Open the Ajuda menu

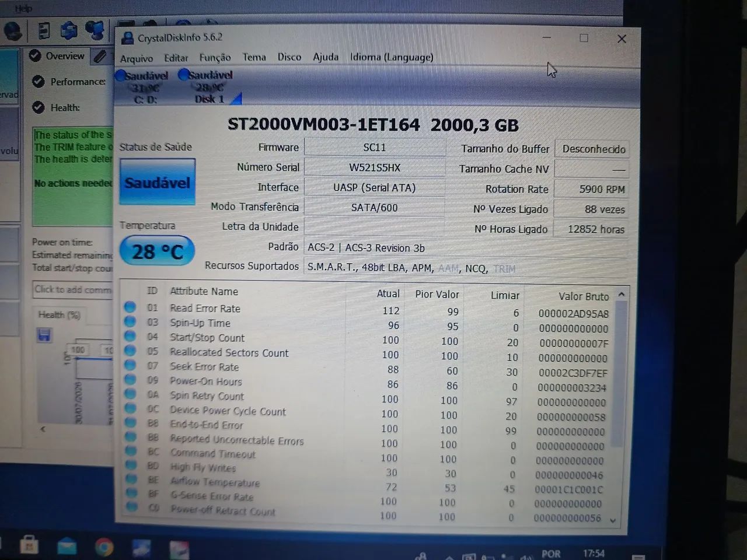click(x=326, y=57)
